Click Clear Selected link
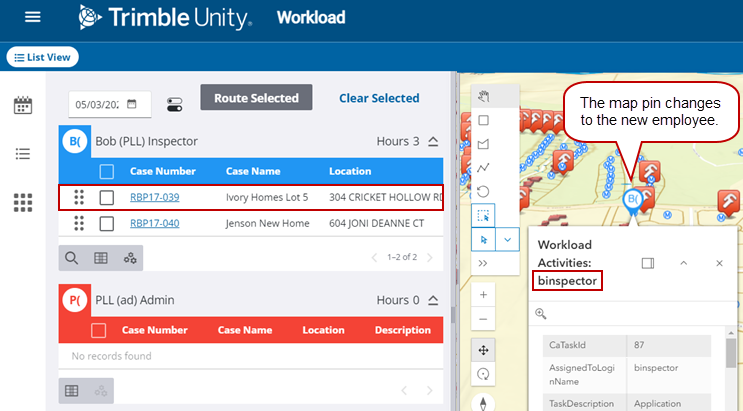This screenshot has width=743, height=411. [379, 98]
